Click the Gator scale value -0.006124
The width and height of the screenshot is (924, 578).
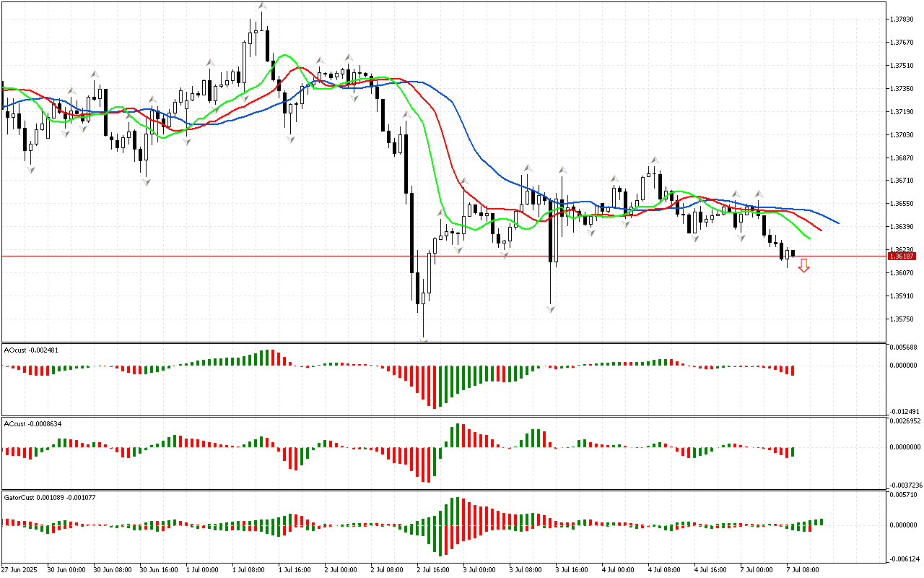pos(905,558)
